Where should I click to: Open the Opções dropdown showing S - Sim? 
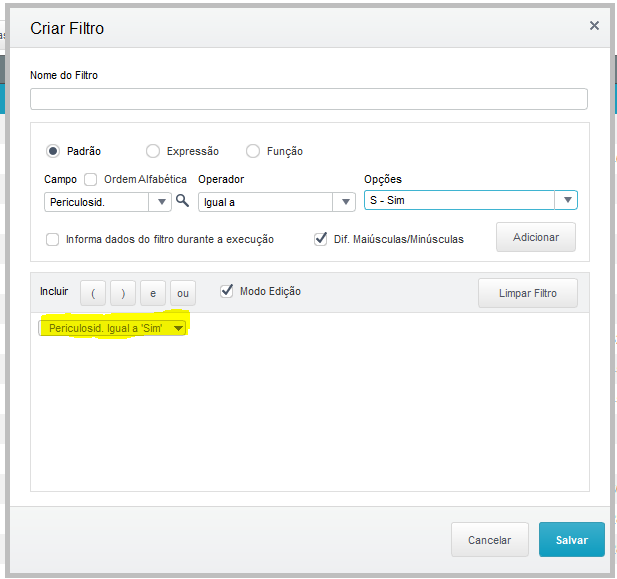tap(567, 200)
